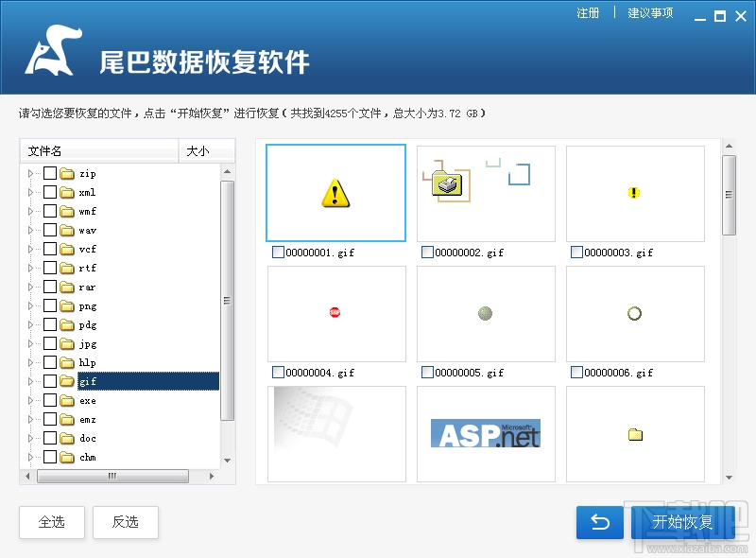Click the png folder icon
This screenshot has width=756, height=558.
click(x=67, y=306)
